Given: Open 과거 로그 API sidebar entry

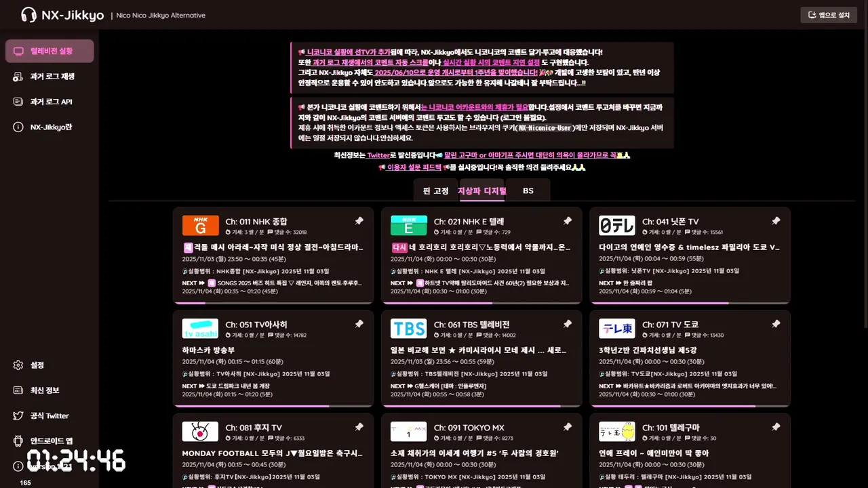Looking at the screenshot, I should pos(50,102).
